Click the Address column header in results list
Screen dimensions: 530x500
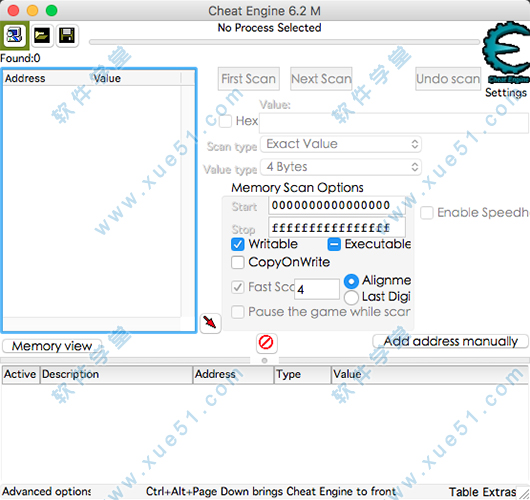pyautogui.click(x=47, y=78)
